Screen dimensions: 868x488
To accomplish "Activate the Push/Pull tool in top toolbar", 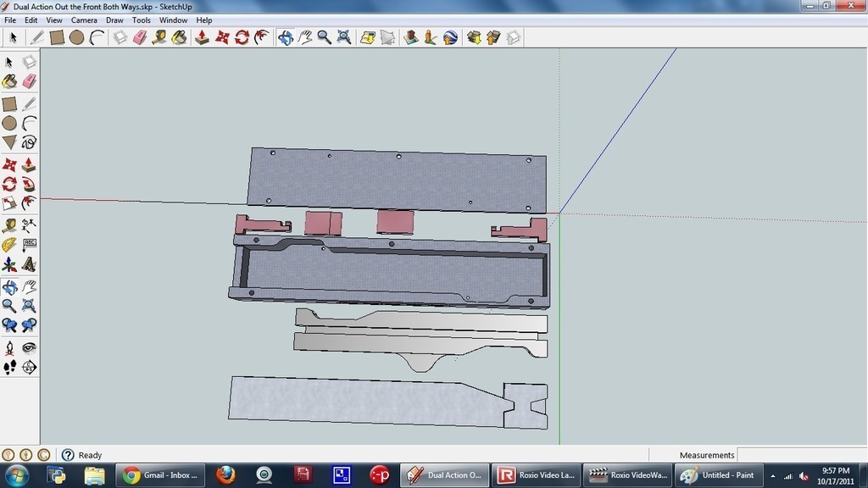I will coord(202,37).
